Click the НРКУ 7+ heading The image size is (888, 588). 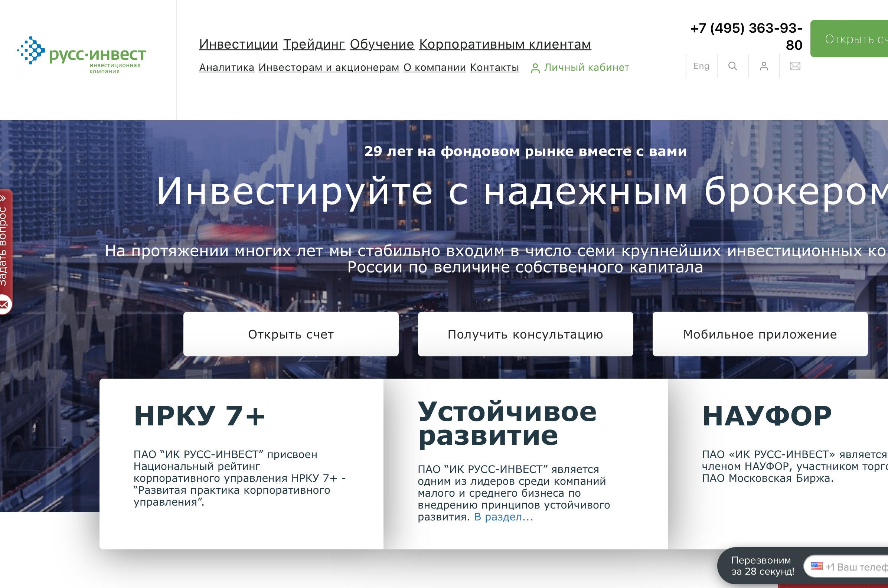(199, 416)
